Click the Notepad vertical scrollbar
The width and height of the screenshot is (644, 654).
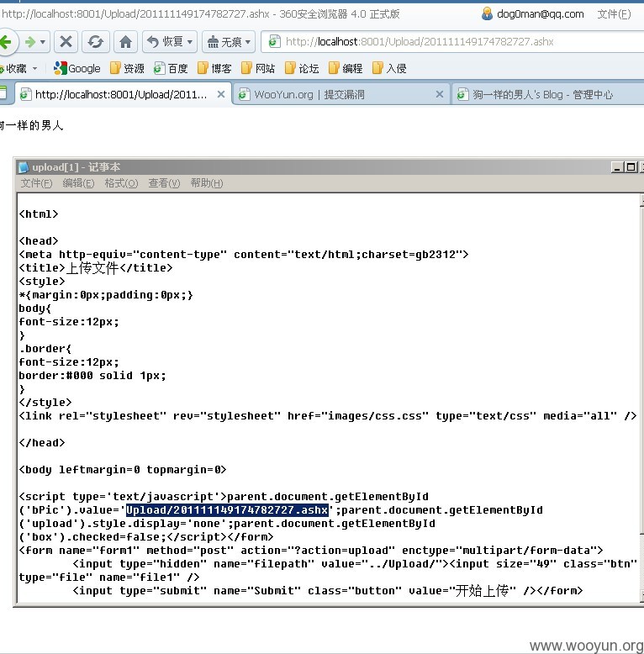[641, 398]
